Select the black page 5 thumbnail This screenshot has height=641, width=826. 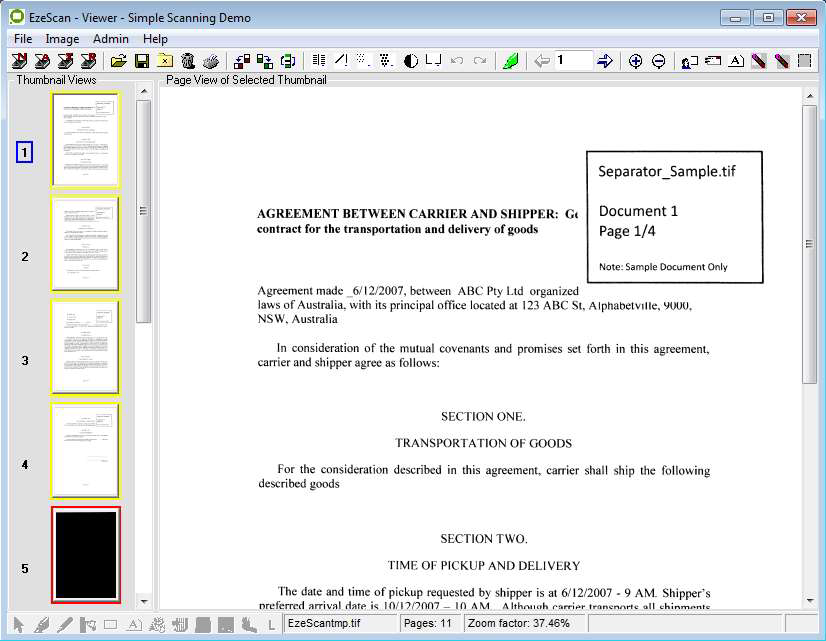point(85,554)
